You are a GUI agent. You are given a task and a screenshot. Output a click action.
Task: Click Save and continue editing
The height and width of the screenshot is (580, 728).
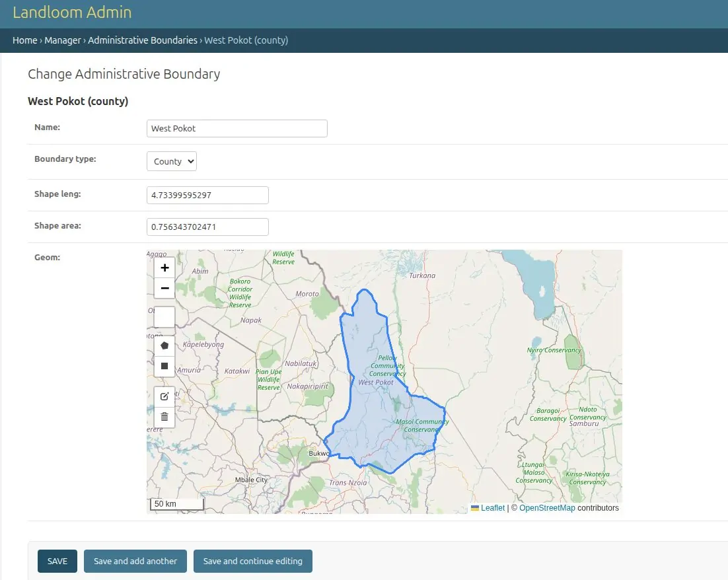pos(253,561)
